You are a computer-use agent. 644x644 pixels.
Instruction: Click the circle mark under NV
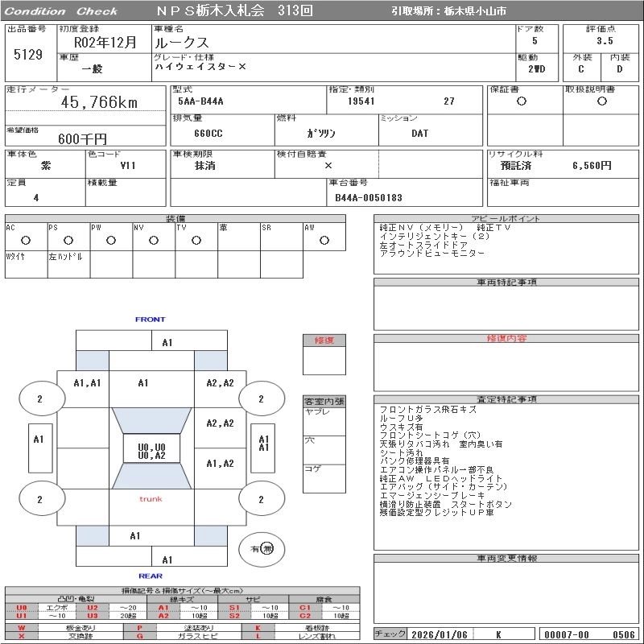(154, 240)
